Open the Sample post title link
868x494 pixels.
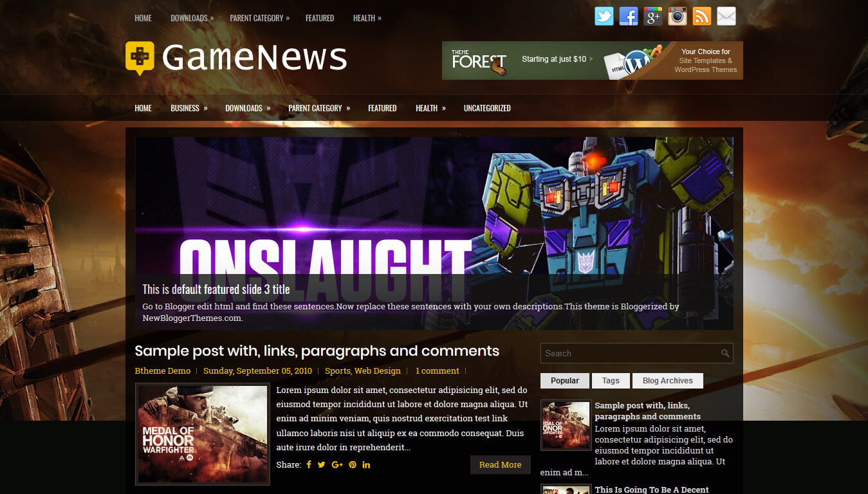(x=317, y=351)
